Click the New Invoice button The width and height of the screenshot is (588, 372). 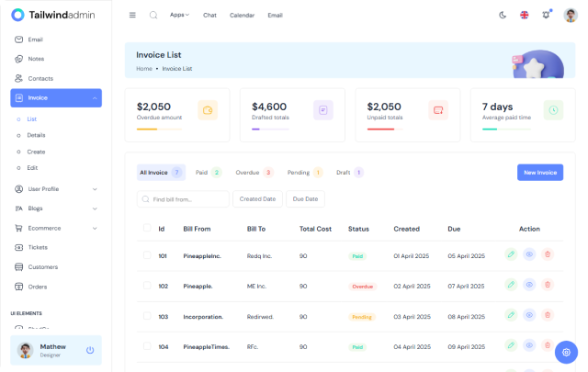(539, 172)
